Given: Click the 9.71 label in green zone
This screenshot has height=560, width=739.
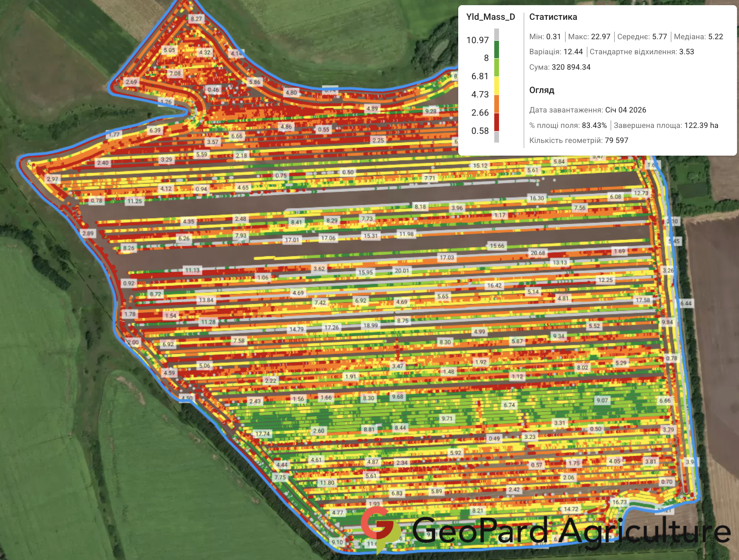Looking at the screenshot, I should tap(447, 419).
